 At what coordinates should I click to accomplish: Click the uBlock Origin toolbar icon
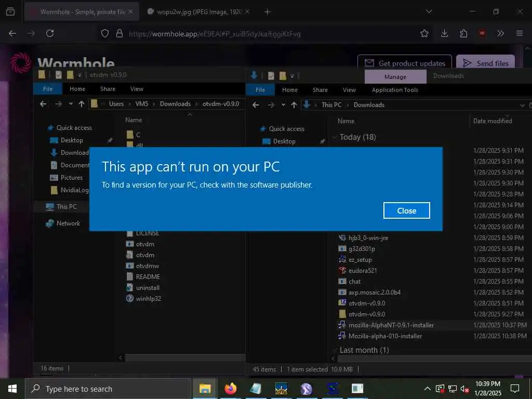click(x=482, y=33)
